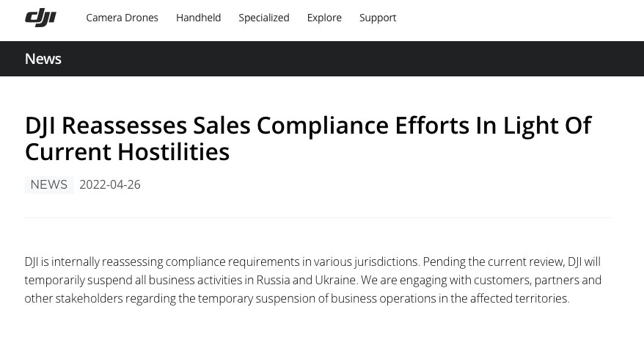Click the word "Ukraine" in the paragraph
Viewport: 644px width, 343px height.
(334, 280)
